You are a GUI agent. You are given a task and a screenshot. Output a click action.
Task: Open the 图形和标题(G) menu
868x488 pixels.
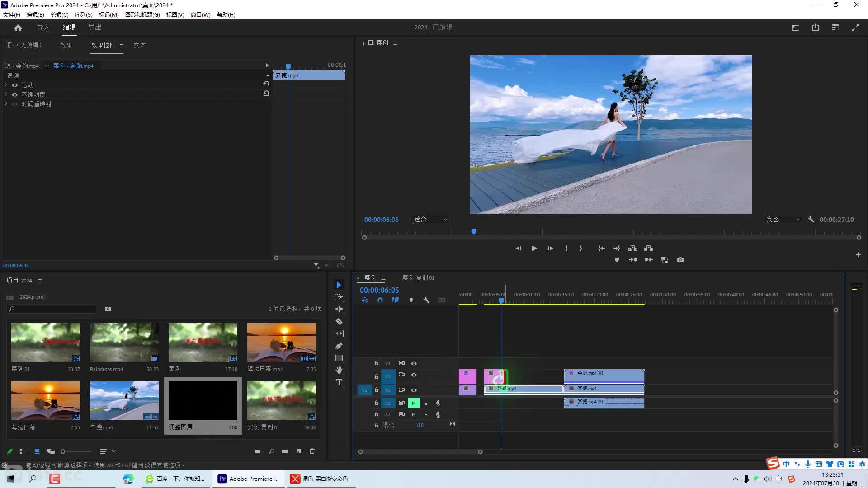pos(142,14)
